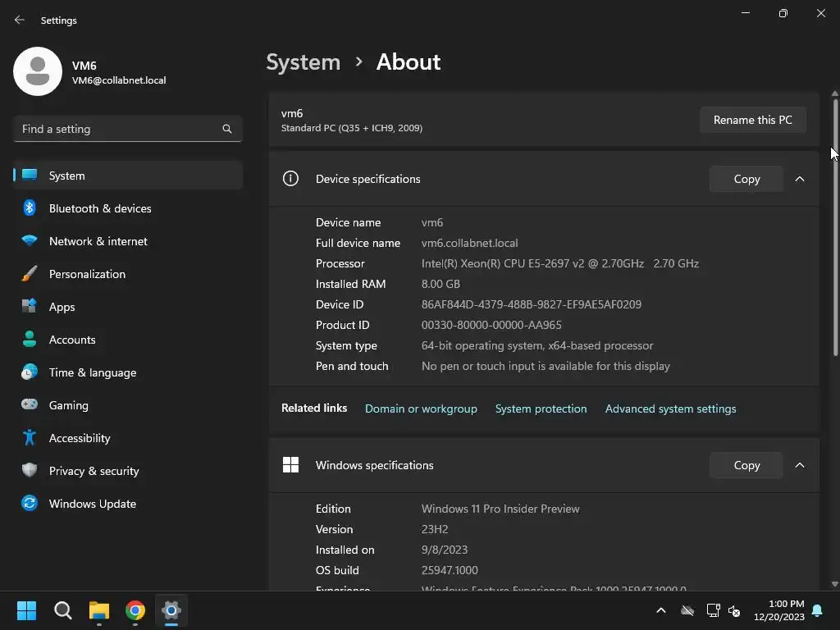Click the Settings gear on taskbar
Image resolution: width=840 pixels, height=630 pixels.
171,610
